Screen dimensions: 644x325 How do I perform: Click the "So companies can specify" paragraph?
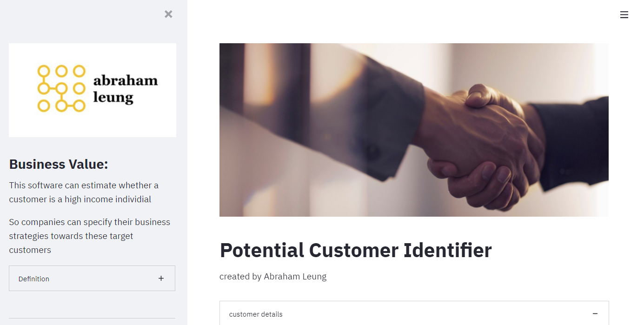(90, 236)
